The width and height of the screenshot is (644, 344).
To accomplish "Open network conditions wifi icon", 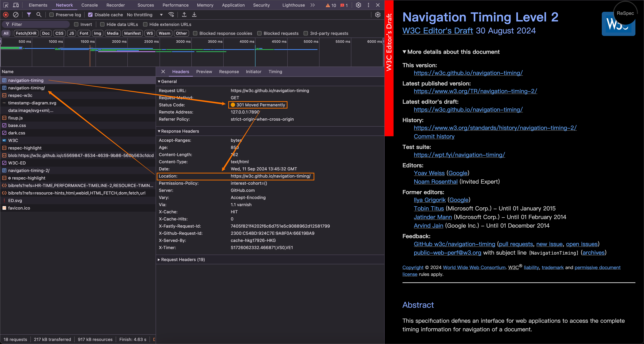I will pyautogui.click(x=171, y=15).
